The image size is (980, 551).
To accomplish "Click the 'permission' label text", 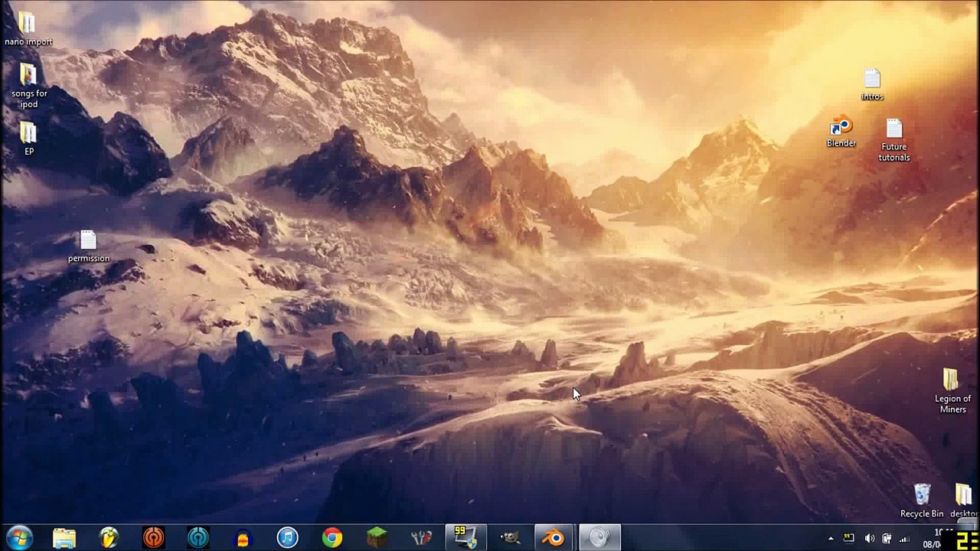I will pyautogui.click(x=89, y=259).
